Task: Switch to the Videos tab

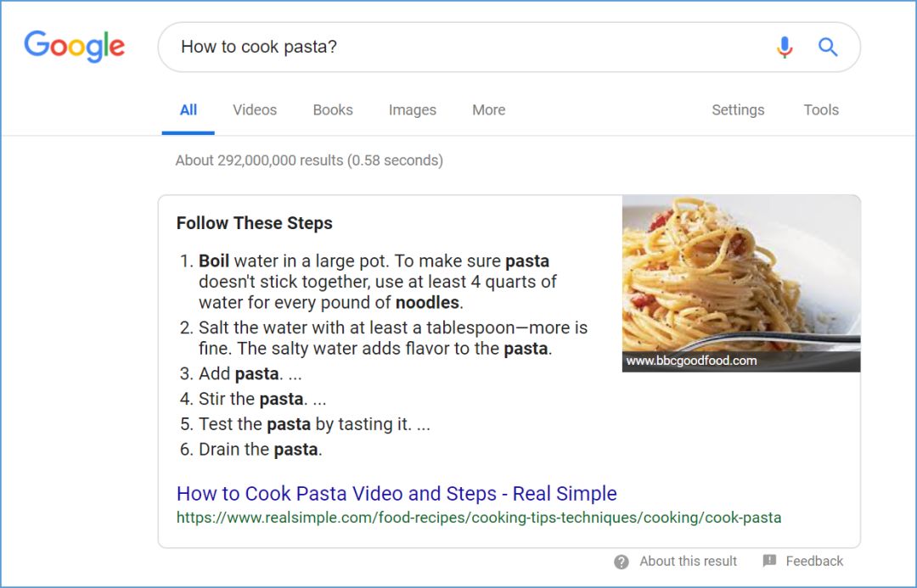Action: 255,109
